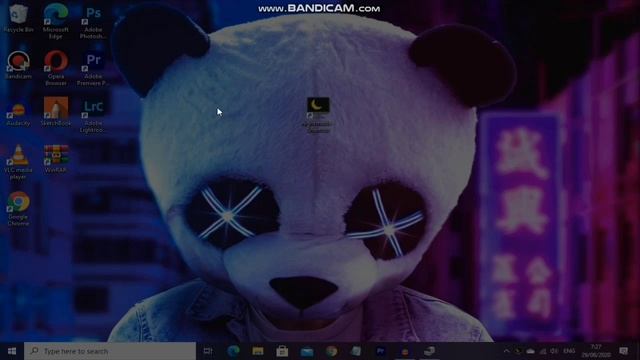
Task: Open Google Chrome from the taskbar
Action: (x=331, y=351)
